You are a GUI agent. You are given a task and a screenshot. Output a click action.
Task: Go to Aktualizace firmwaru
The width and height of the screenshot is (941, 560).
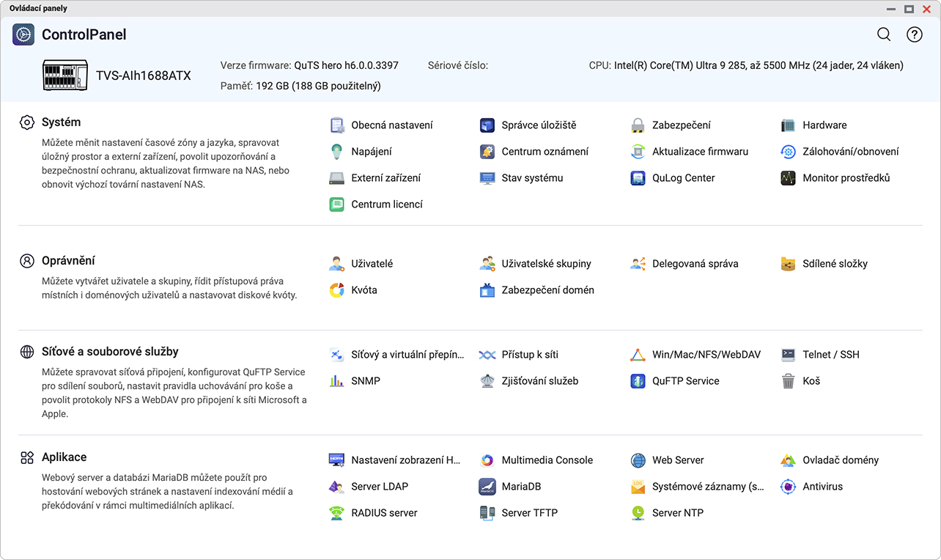click(699, 152)
